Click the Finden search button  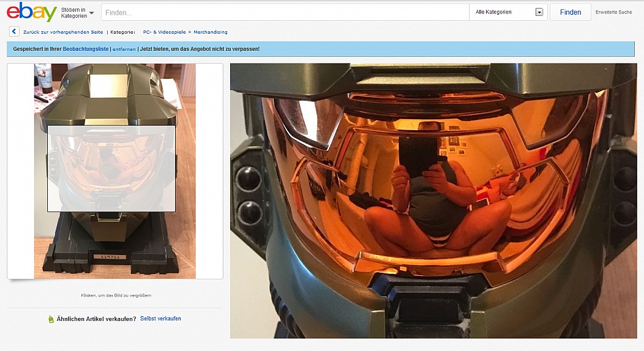coord(570,12)
